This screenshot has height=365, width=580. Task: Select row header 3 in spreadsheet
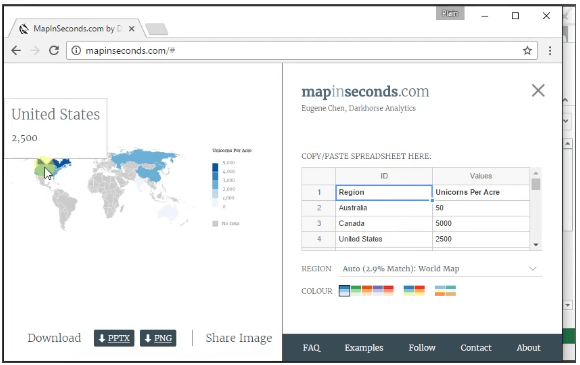(318, 224)
